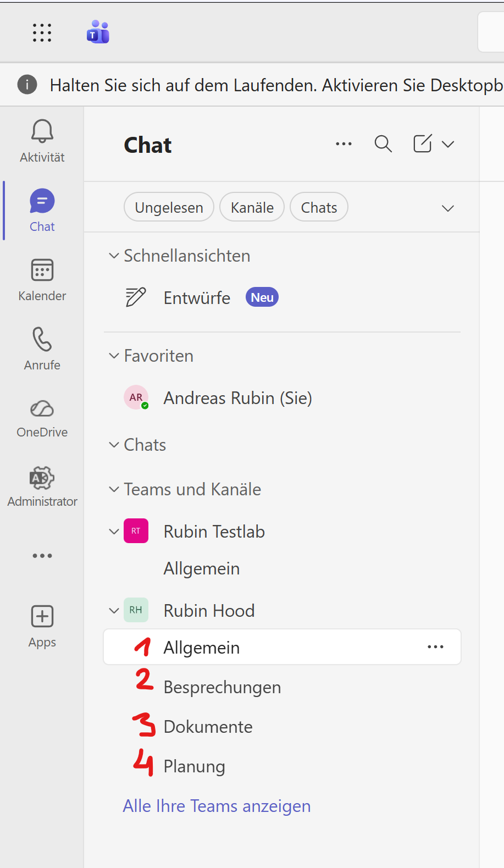Screen dimensions: 504x868
Task: Toggle the Kanäle filter chip
Action: 252,207
